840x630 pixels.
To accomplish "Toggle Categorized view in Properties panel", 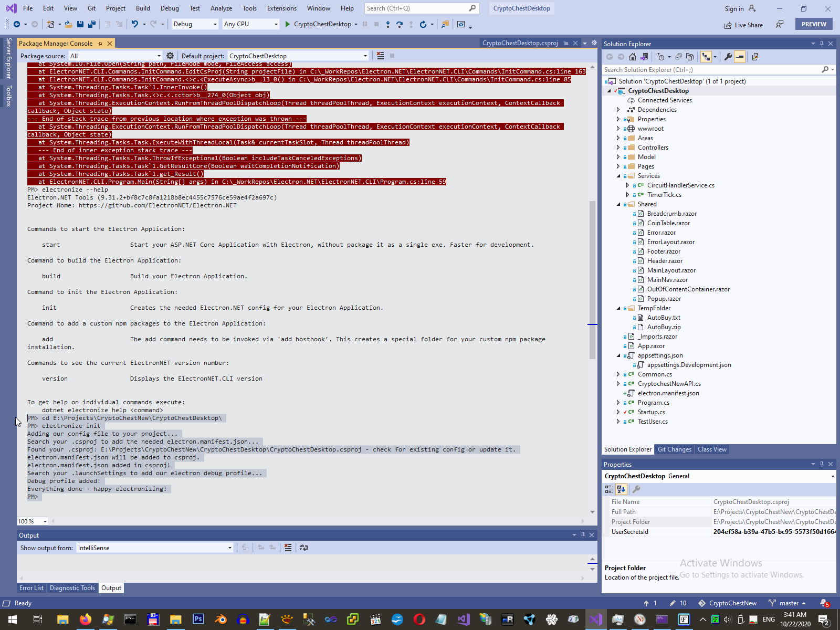I will point(609,489).
